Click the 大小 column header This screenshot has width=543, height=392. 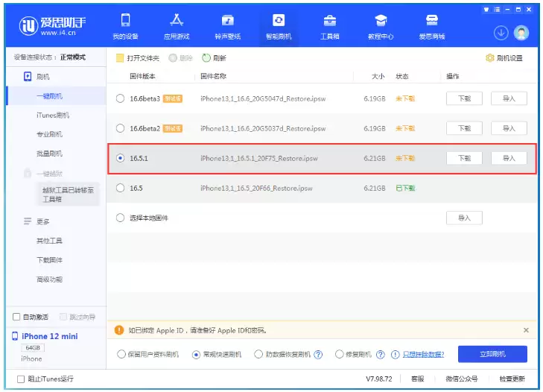[x=378, y=76]
